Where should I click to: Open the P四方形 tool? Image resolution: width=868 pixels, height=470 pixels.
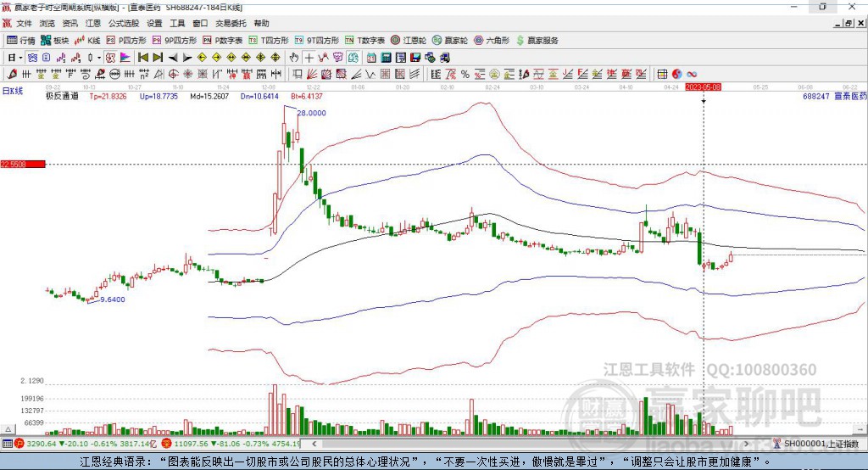click(126, 41)
